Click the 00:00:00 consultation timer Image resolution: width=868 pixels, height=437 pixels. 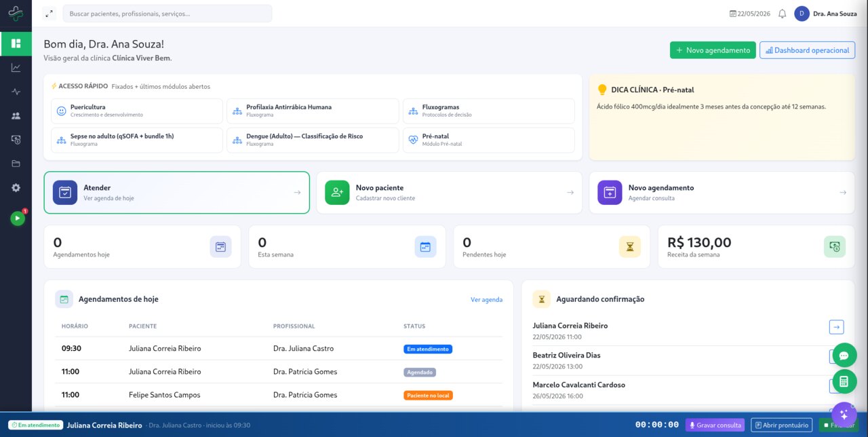coord(657,425)
